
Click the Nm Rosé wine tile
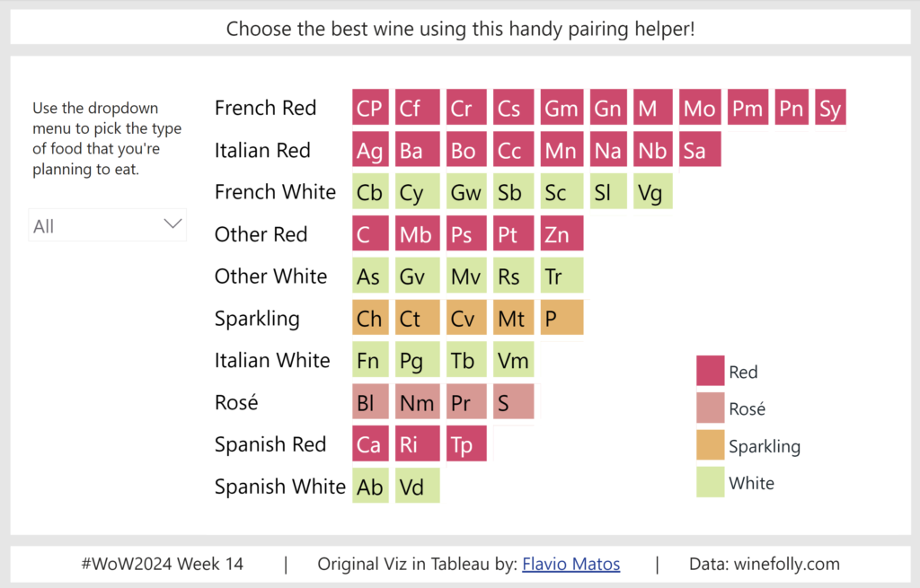tap(417, 403)
